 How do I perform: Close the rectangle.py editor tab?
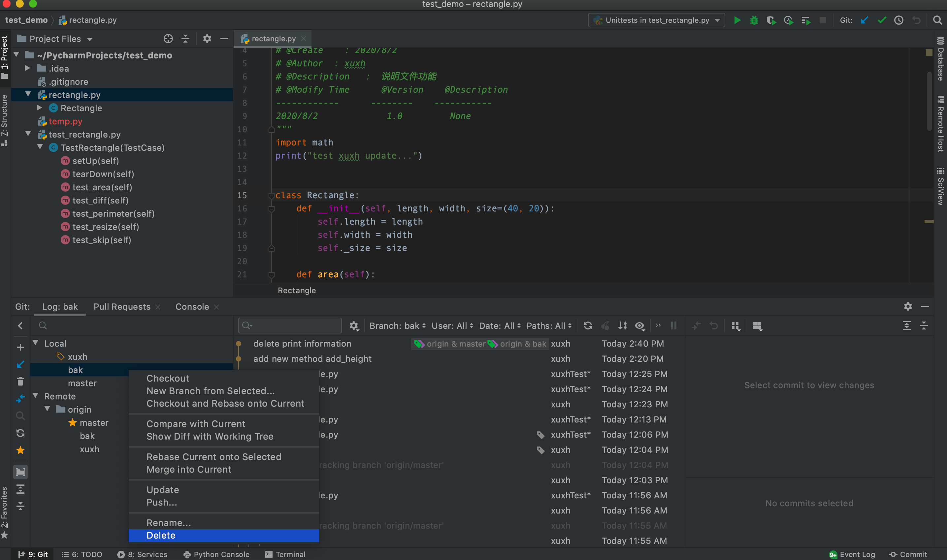click(304, 39)
